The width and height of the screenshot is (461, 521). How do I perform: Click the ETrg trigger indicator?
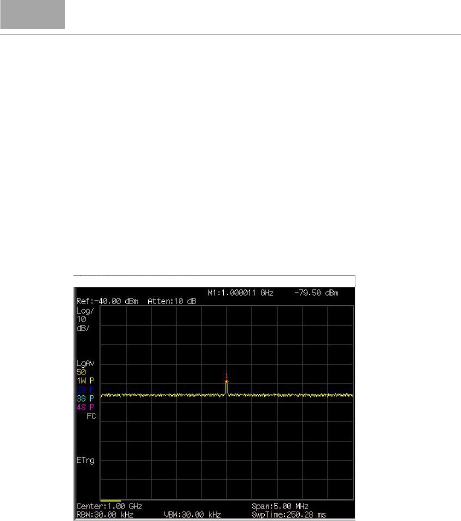[85, 461]
